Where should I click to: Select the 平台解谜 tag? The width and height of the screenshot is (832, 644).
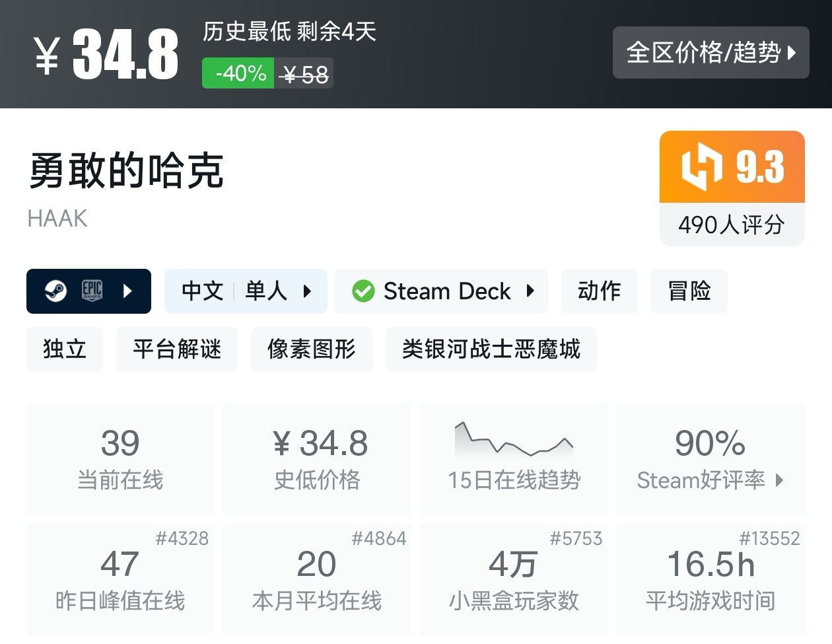coord(176,349)
